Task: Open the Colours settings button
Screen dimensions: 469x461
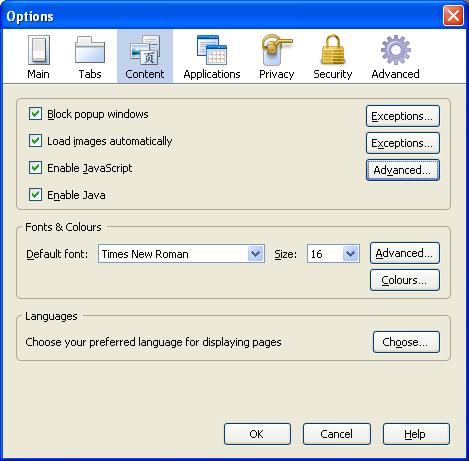Action: tap(405, 280)
